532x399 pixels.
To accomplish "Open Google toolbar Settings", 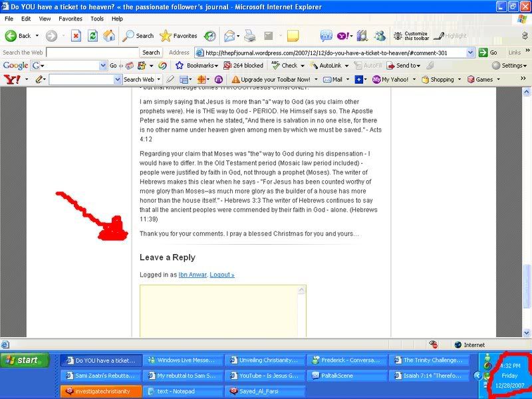I will pos(509,65).
